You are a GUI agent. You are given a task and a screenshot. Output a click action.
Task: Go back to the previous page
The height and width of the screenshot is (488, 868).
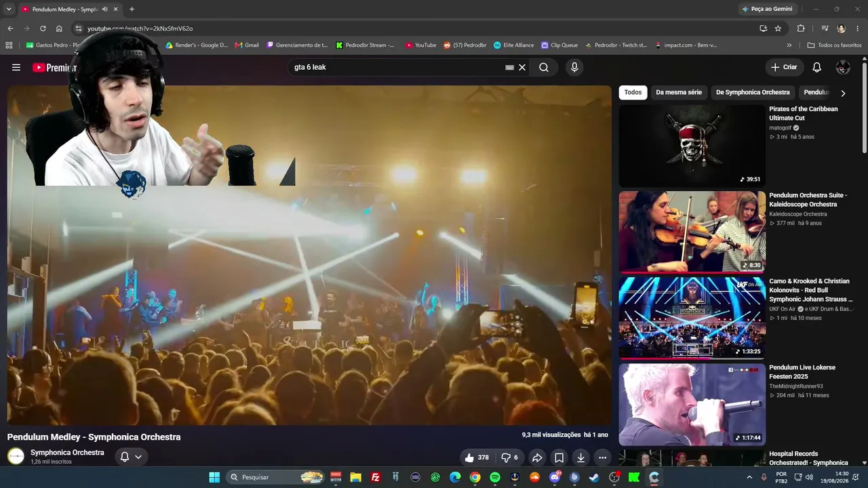pyautogui.click(x=10, y=28)
